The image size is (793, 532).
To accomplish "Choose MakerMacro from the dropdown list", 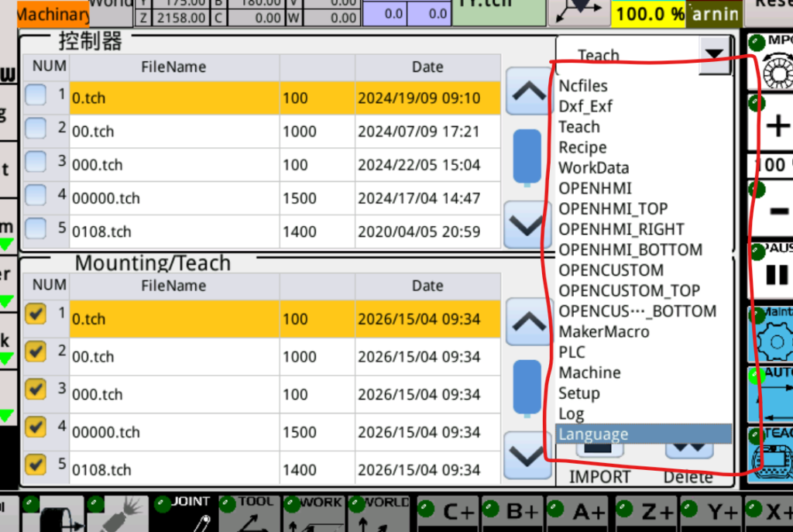I will [604, 331].
